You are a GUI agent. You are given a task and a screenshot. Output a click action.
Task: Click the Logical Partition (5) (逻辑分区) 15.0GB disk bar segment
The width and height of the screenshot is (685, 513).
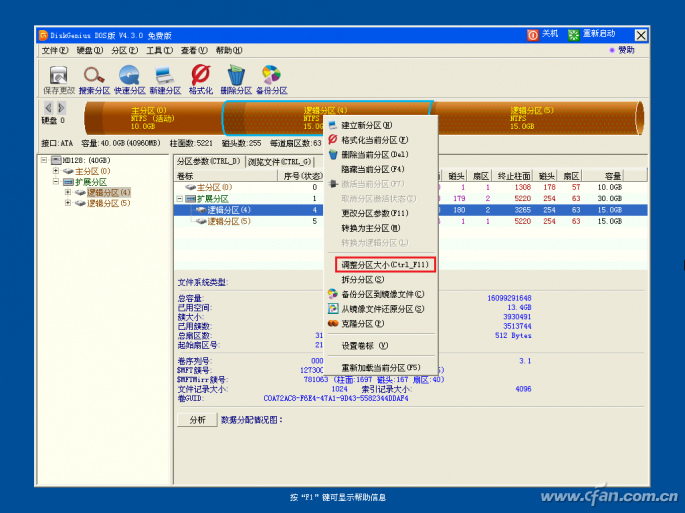coord(537,118)
